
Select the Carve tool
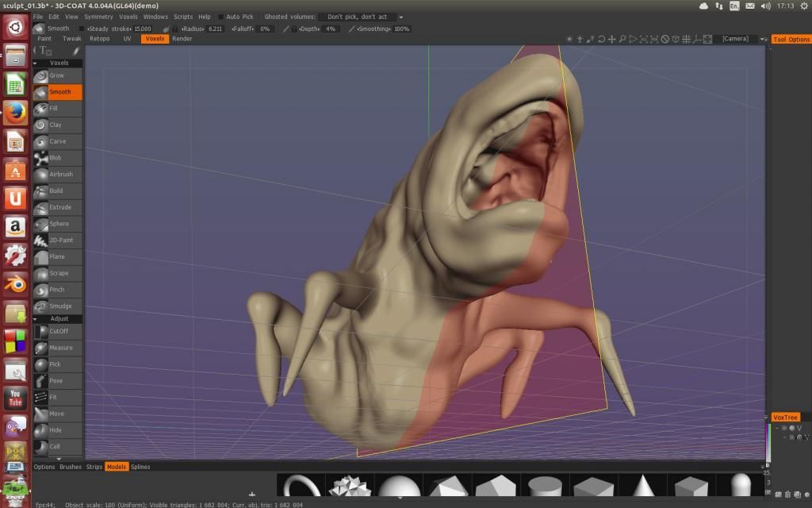coord(57,141)
